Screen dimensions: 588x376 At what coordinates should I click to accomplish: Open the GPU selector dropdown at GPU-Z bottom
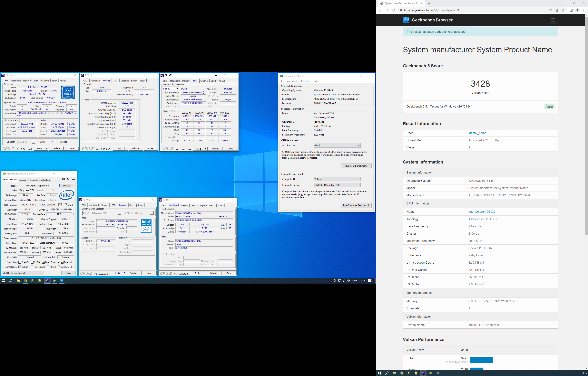(x=23, y=273)
